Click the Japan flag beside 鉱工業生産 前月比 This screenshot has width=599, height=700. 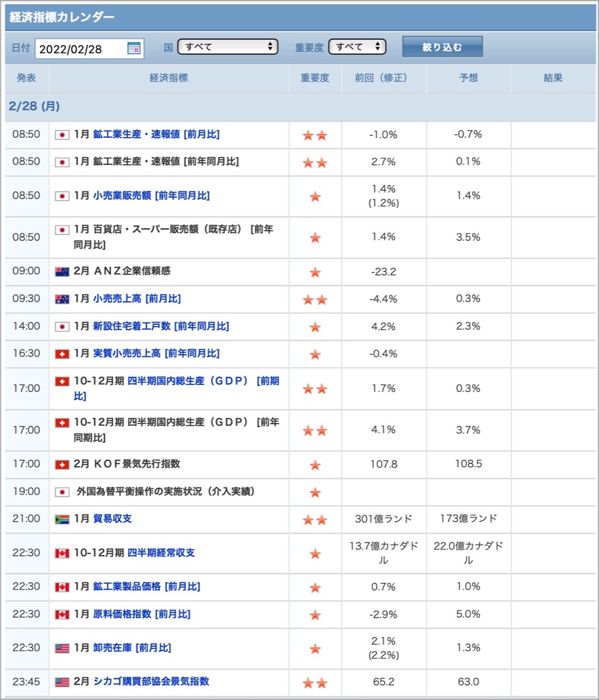tap(62, 135)
